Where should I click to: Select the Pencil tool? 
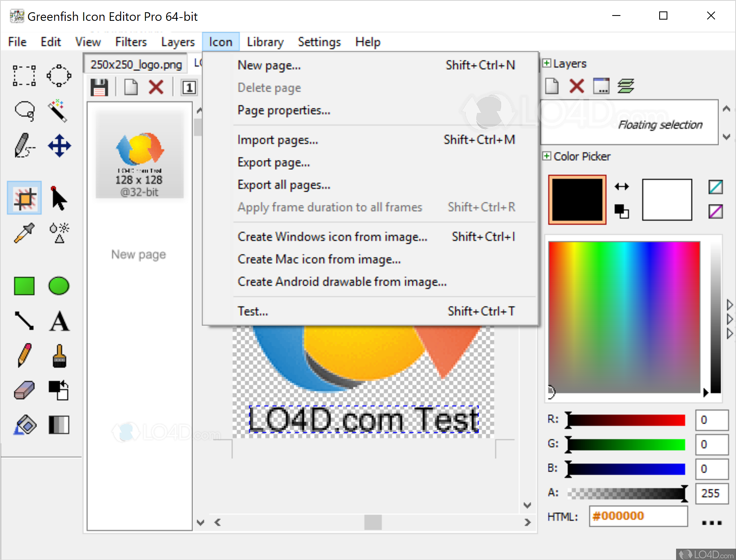tap(23, 355)
